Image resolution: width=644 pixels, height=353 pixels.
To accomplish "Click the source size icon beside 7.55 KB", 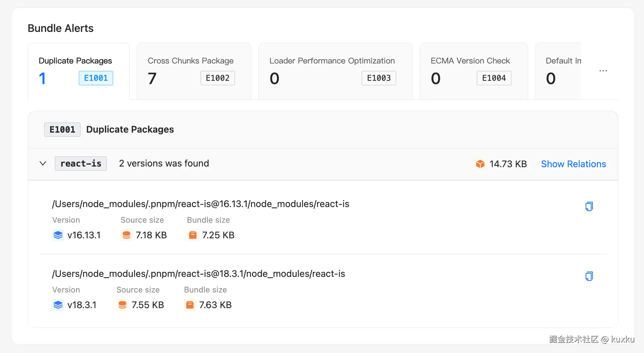I will click(122, 305).
